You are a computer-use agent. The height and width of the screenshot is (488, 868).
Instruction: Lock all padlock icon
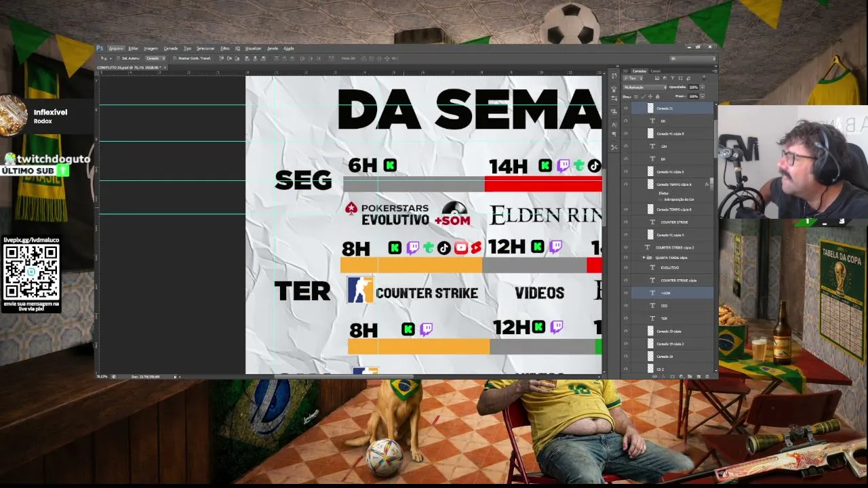pos(657,96)
